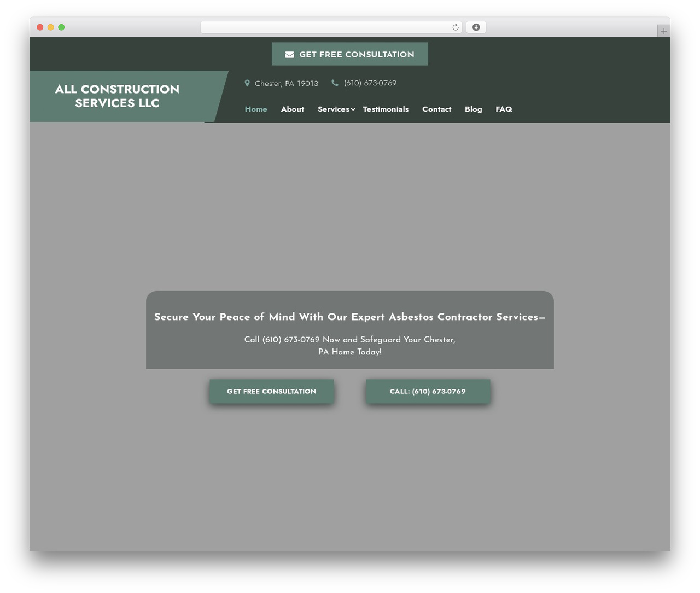Screen dimensions: 700x593
Task: Click the envelope icon in the top consultation banner
Action: point(289,54)
